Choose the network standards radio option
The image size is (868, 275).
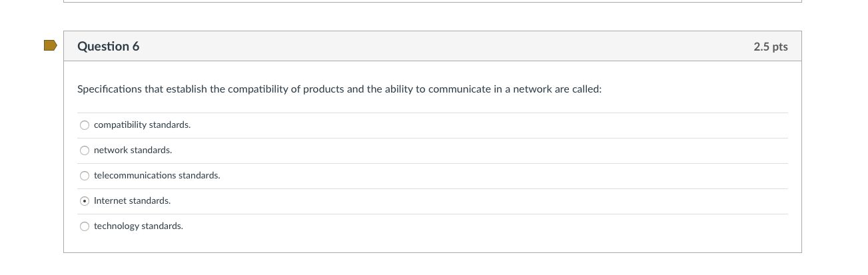pos(85,150)
